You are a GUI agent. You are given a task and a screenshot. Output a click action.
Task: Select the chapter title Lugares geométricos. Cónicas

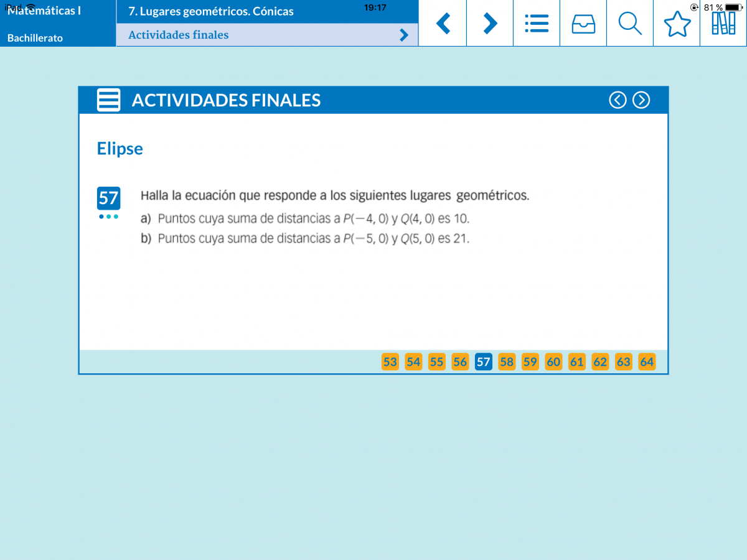(x=211, y=11)
